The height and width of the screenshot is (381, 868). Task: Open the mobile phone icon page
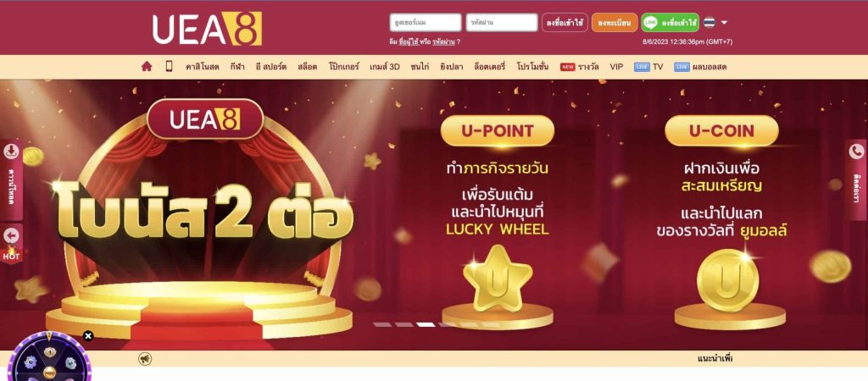point(169,66)
